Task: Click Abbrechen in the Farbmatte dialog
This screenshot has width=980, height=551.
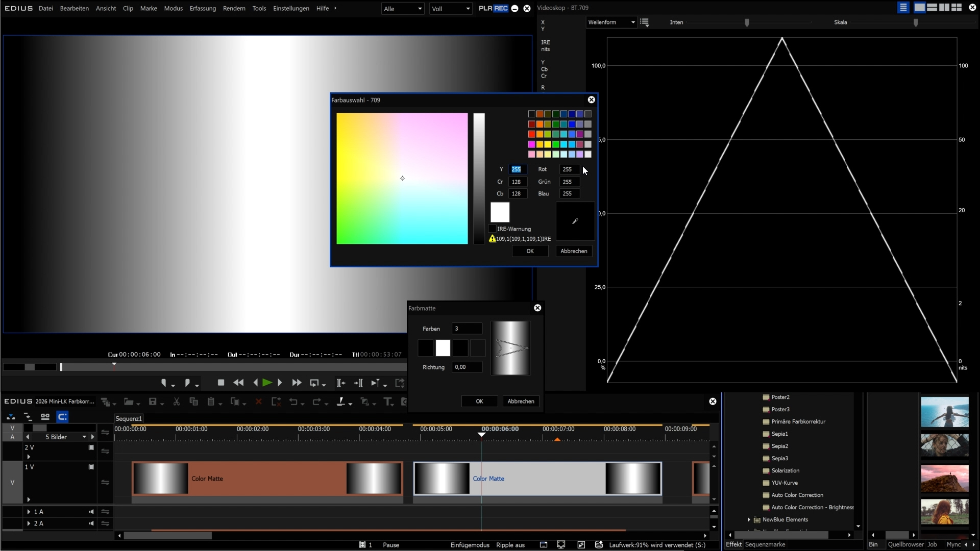Action: (521, 402)
